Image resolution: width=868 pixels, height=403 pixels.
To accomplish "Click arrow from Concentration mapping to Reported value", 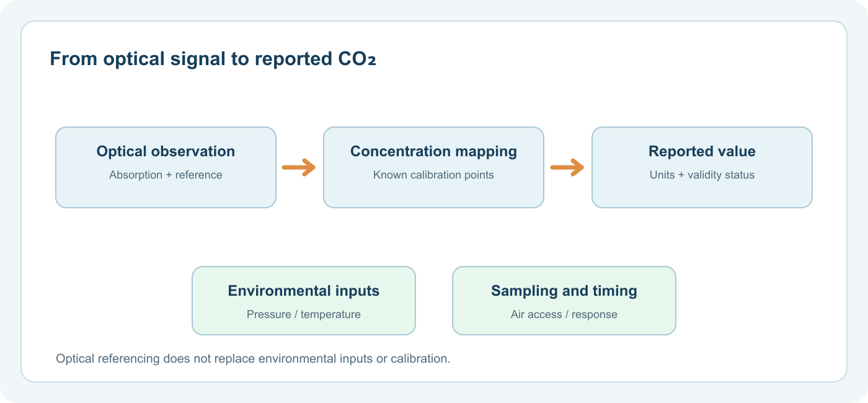I will coord(567,167).
